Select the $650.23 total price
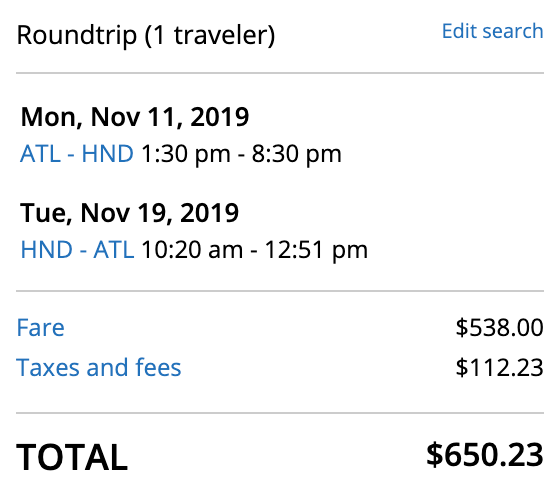Image resolution: width=554 pixels, height=484 pixels. [x=485, y=455]
